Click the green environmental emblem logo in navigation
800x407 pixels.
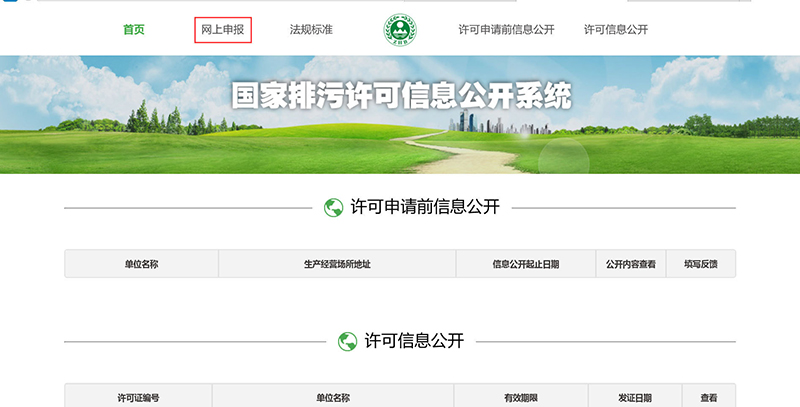(399, 29)
